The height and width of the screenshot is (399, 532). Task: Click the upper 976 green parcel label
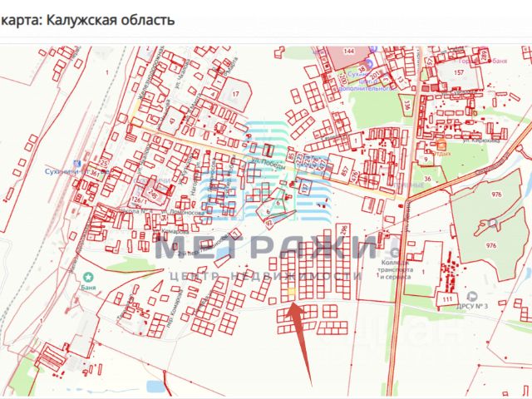[496, 195]
